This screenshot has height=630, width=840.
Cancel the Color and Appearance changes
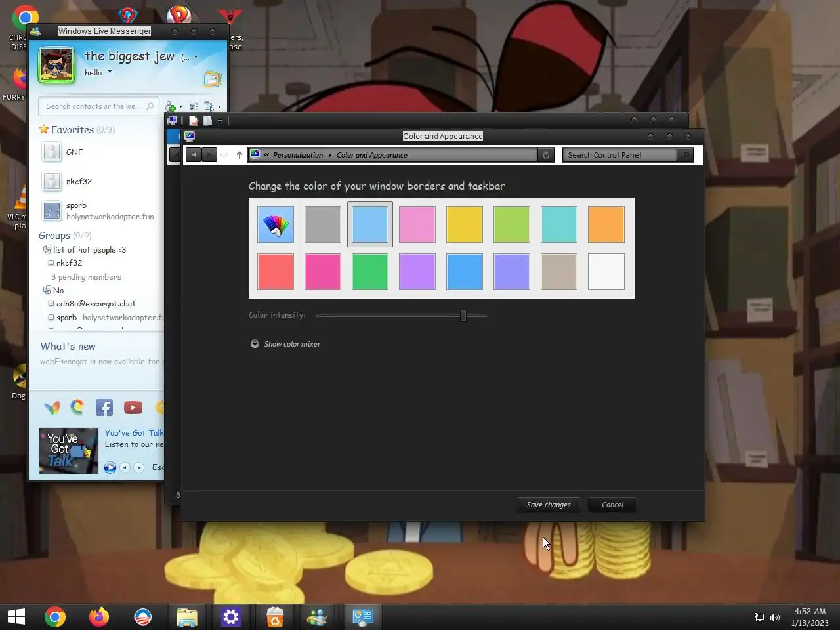coord(612,505)
